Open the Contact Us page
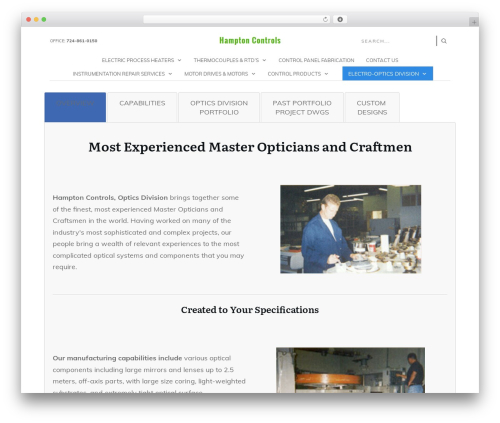Image resolution: width=500 pixels, height=423 pixels. point(382,60)
